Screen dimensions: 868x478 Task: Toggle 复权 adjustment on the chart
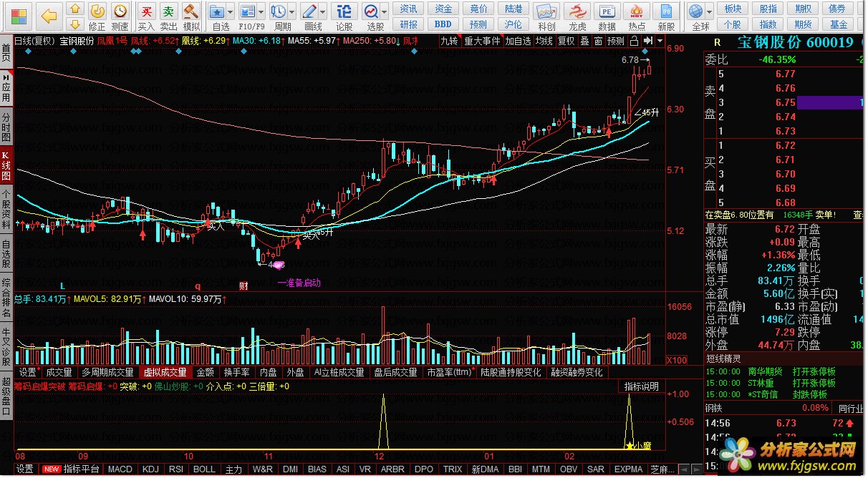click(x=566, y=41)
